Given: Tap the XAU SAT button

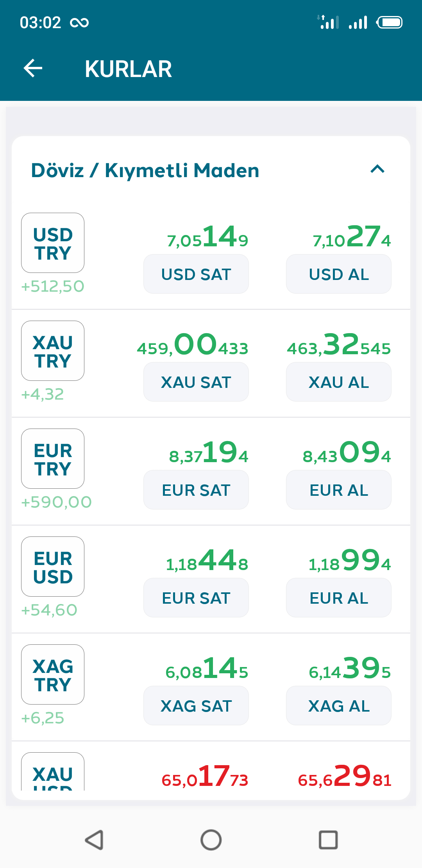Looking at the screenshot, I should (196, 382).
